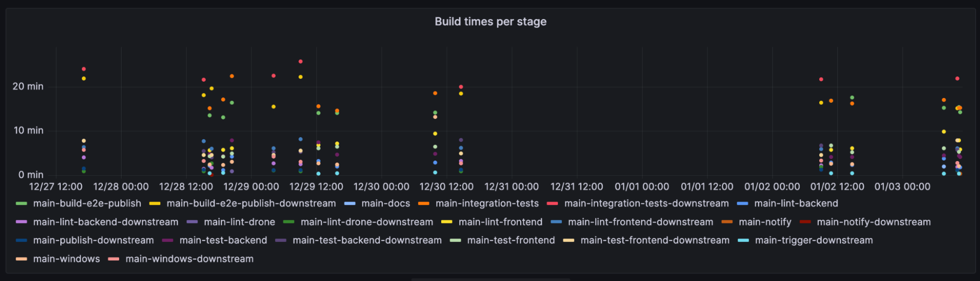Click the main-build-e2e-publish green color swatch

tap(22, 204)
